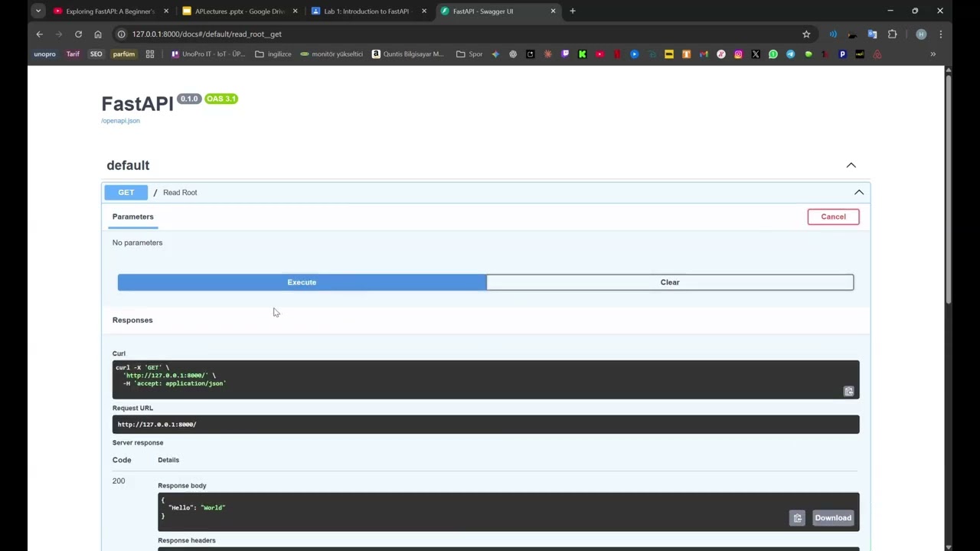The width and height of the screenshot is (980, 551).
Task: Show more bookmarks overflow chevron
Action: pos(933,54)
